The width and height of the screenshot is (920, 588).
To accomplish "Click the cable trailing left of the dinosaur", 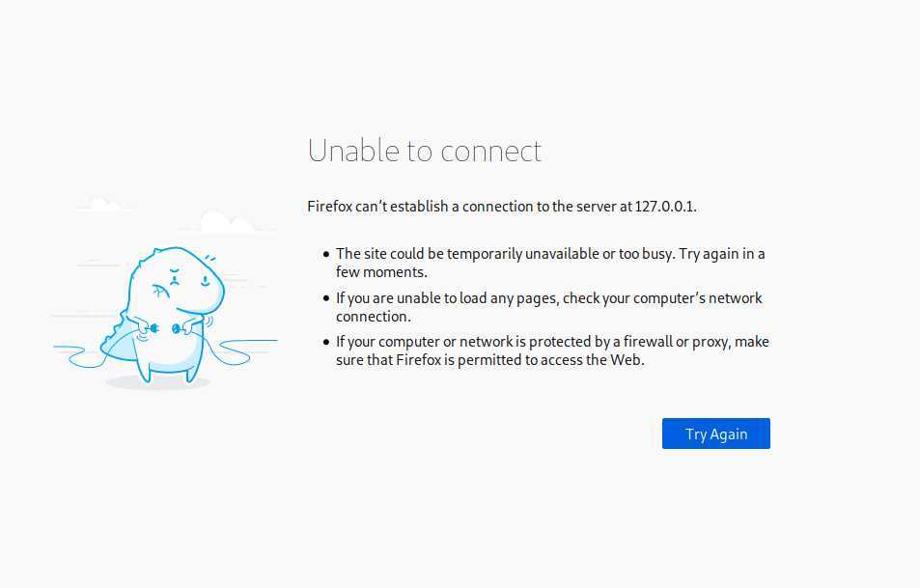I will [x=77, y=351].
